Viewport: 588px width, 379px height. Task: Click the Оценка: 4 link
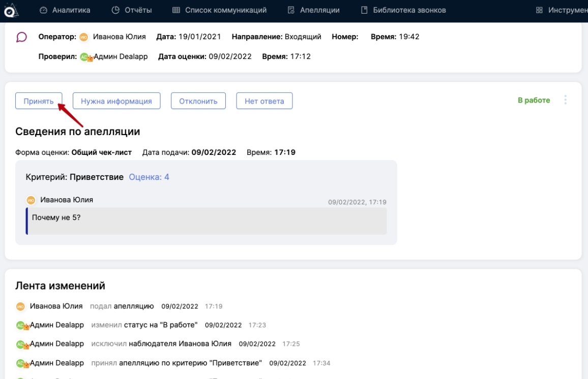149,177
